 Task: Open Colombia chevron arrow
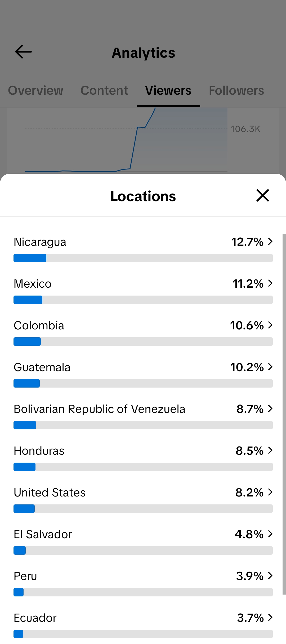[x=270, y=325]
